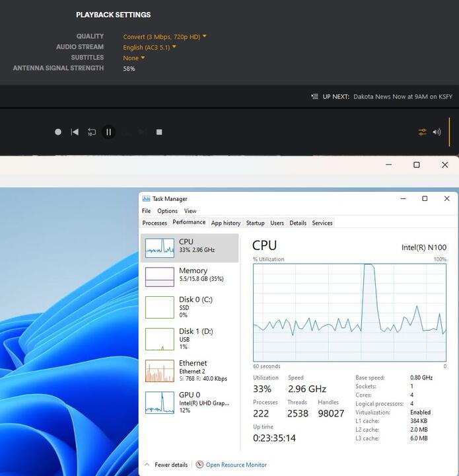Stop playback with the square stop button

pyautogui.click(x=159, y=132)
